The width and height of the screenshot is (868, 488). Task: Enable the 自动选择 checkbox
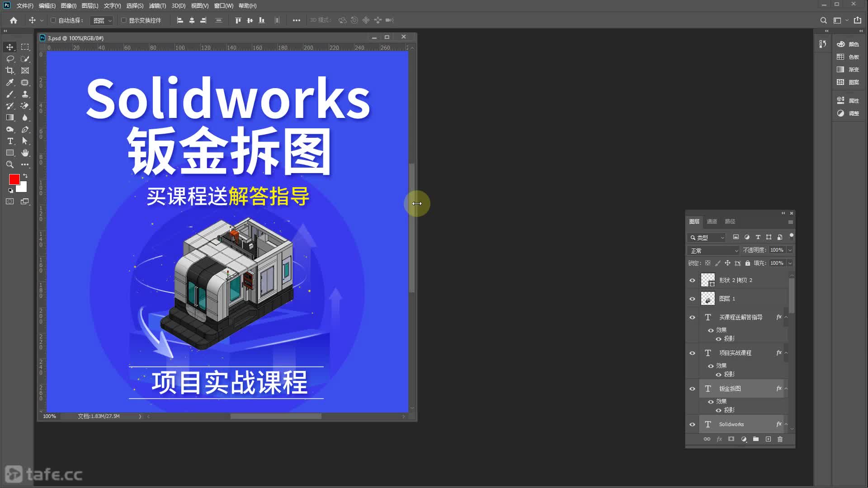(53, 20)
